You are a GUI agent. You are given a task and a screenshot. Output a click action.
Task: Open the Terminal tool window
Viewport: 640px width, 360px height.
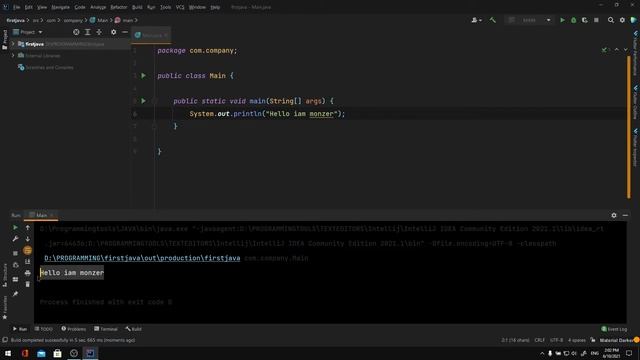pyautogui.click(x=106, y=329)
